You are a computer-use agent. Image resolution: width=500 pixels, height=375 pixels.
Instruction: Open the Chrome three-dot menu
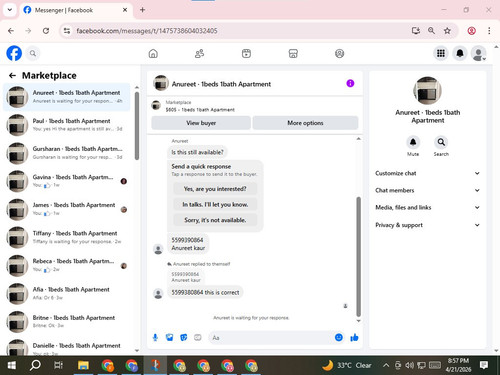(x=489, y=31)
